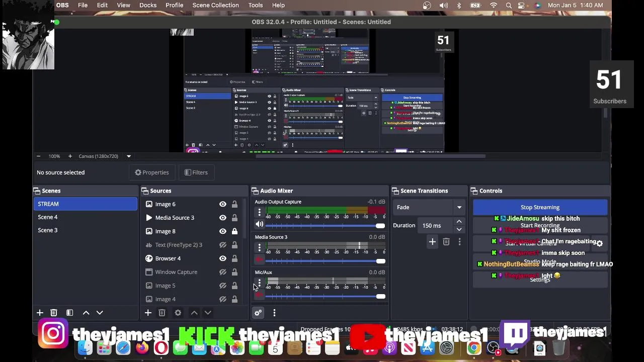The height and width of the screenshot is (362, 644).
Task: Open Audio Output Capture options dots
Action: coord(259,213)
